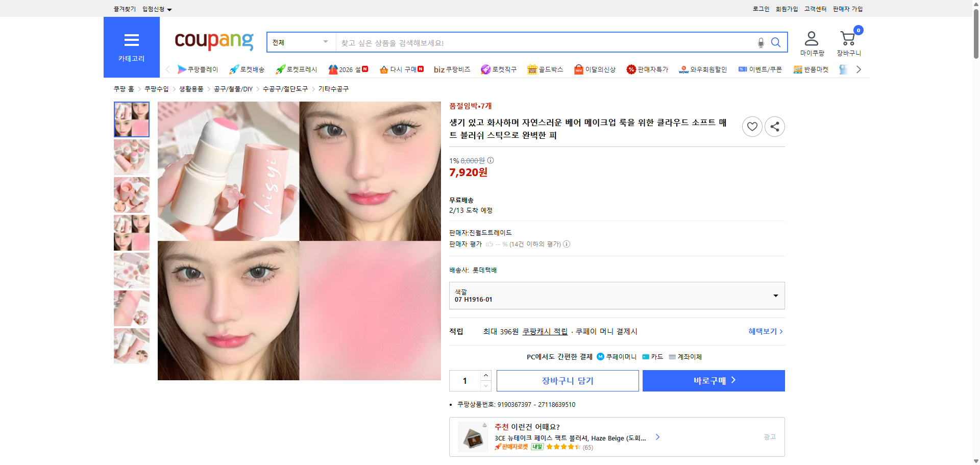980x465 pixels.
Task: Select 로켓배송 rocket delivery in the navigation
Action: [x=247, y=69]
